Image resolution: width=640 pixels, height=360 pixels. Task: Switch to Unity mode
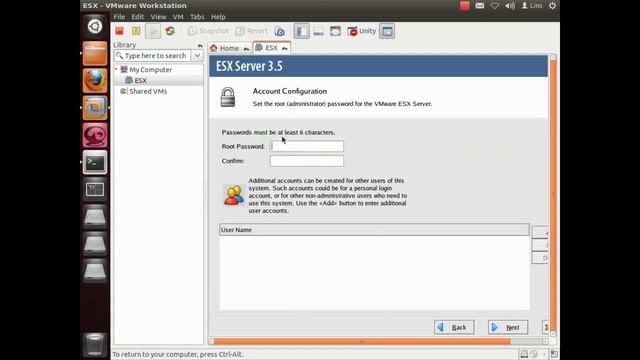point(362,31)
